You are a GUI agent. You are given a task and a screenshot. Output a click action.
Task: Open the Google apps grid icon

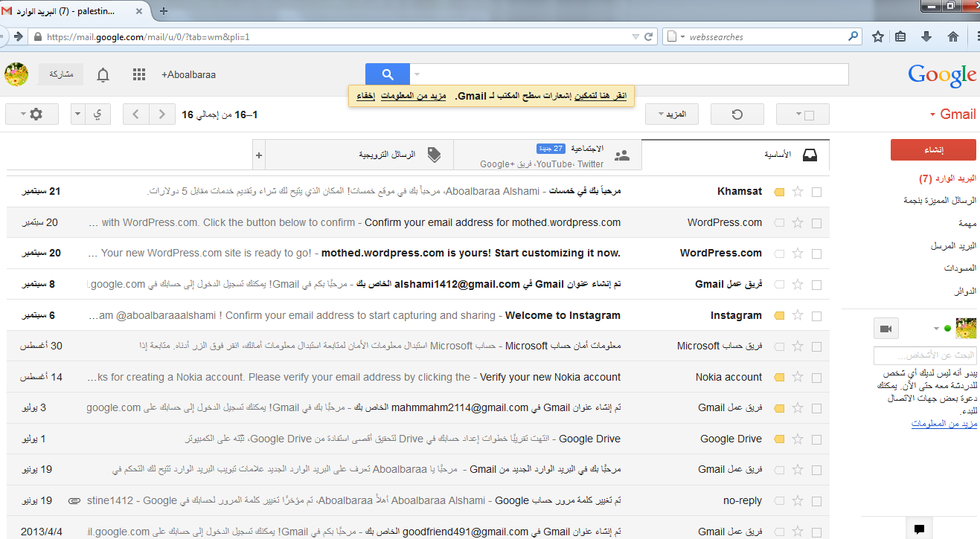click(138, 74)
